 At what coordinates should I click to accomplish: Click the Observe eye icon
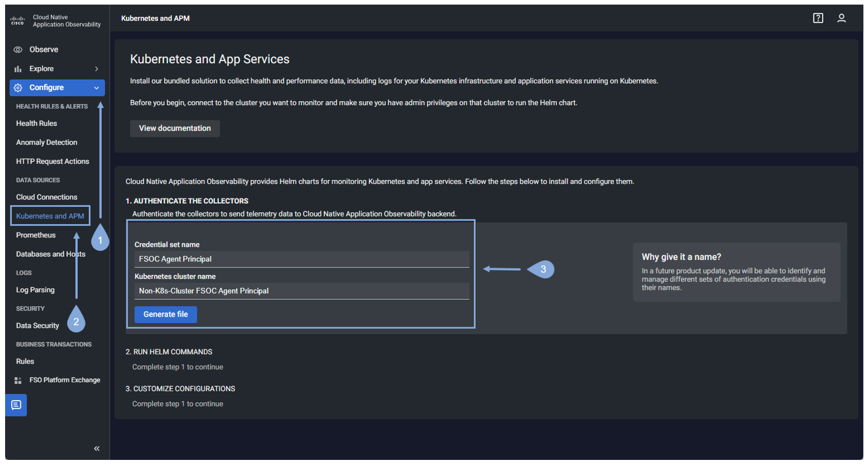[x=18, y=50]
